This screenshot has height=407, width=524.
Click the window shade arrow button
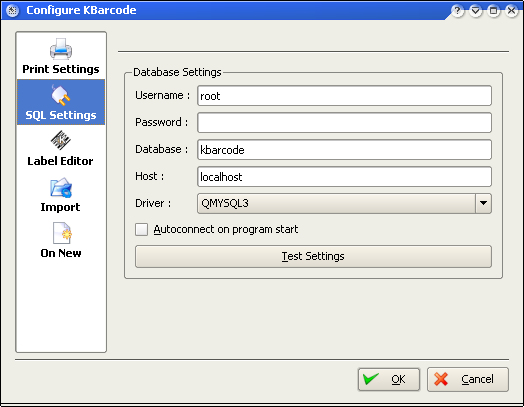[x=476, y=11]
